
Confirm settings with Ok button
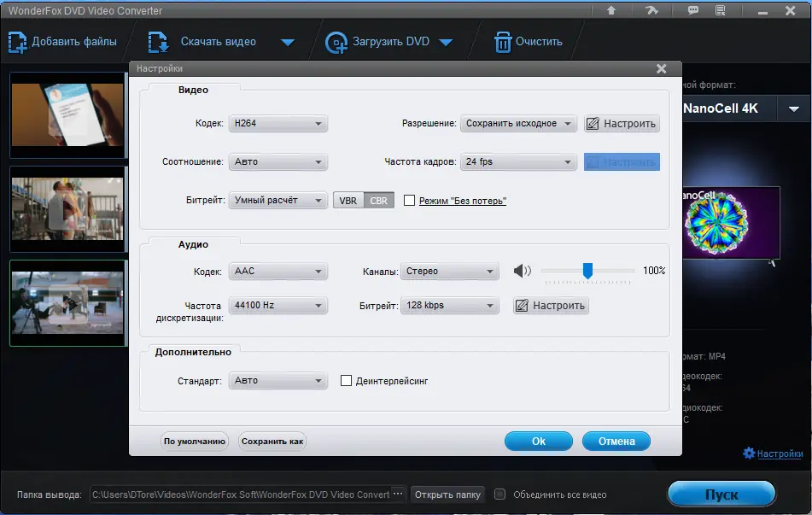point(539,441)
